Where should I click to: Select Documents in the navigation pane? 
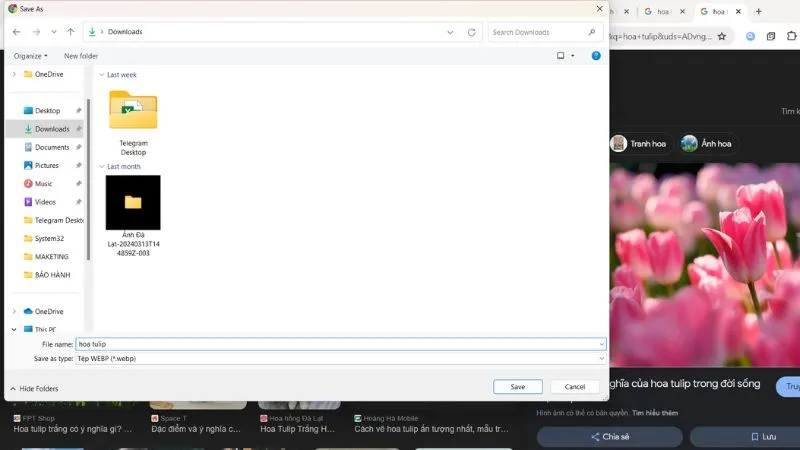click(52, 147)
